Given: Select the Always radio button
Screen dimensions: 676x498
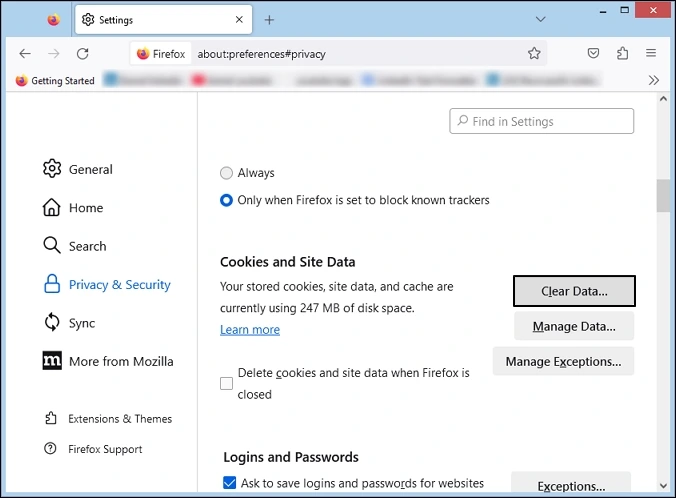Looking at the screenshot, I should pos(226,173).
